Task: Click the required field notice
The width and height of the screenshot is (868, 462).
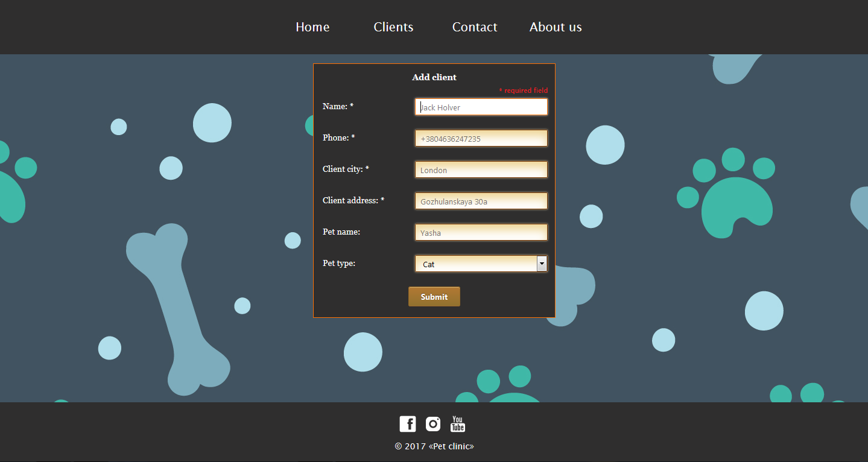Action: tap(523, 90)
